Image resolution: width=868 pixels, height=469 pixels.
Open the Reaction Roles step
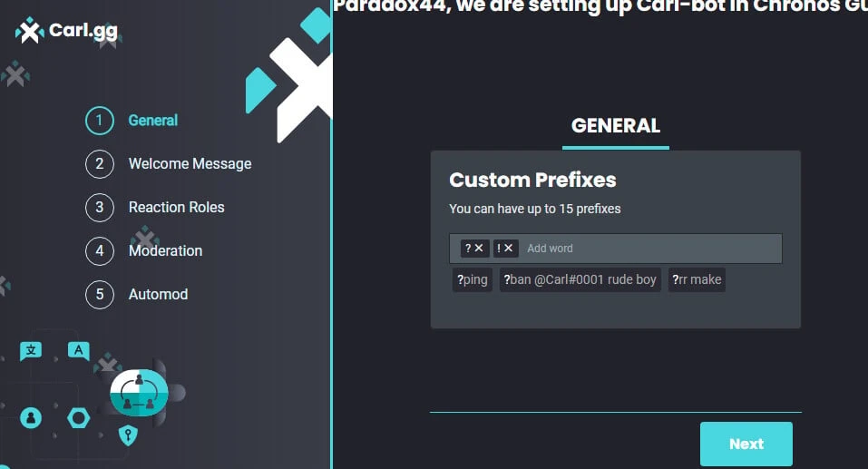pos(177,207)
